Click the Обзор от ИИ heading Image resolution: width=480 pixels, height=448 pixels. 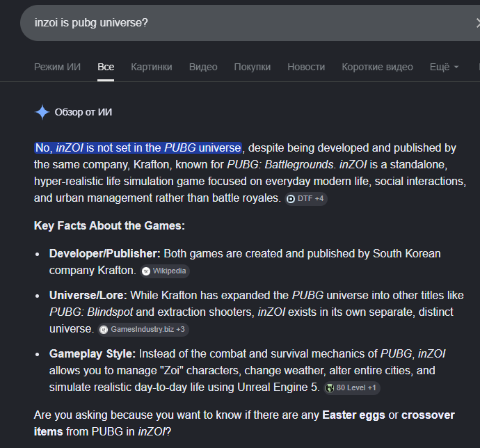(83, 112)
